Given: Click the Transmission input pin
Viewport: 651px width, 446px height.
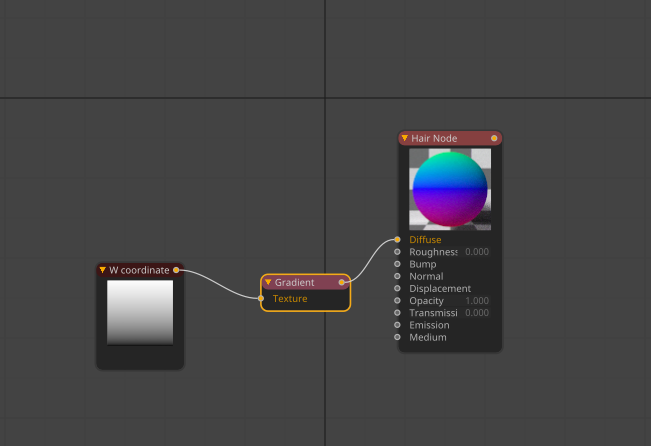Looking at the screenshot, I should [x=397, y=312].
